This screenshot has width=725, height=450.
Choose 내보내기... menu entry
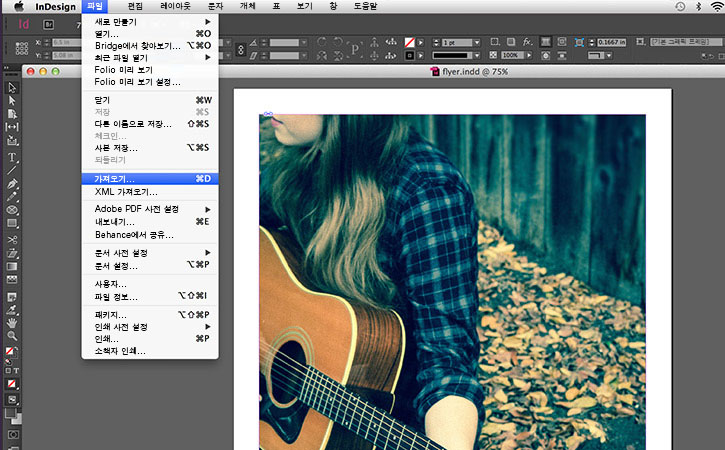pos(150,222)
